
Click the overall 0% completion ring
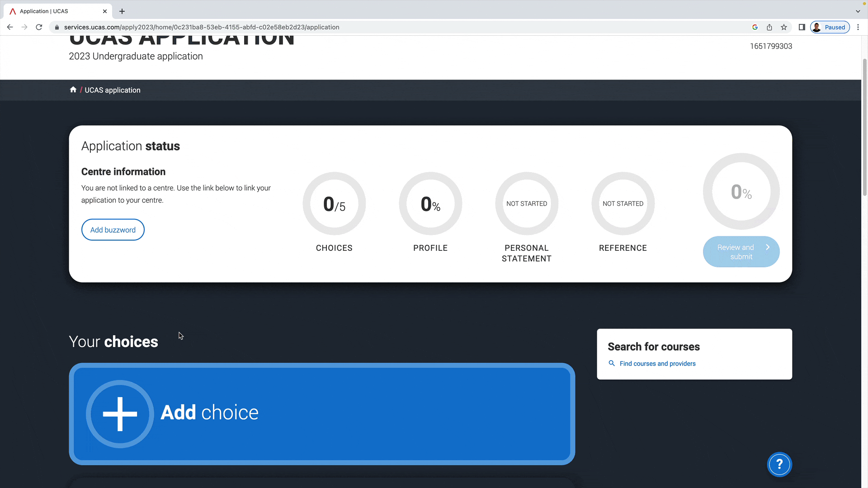(741, 192)
